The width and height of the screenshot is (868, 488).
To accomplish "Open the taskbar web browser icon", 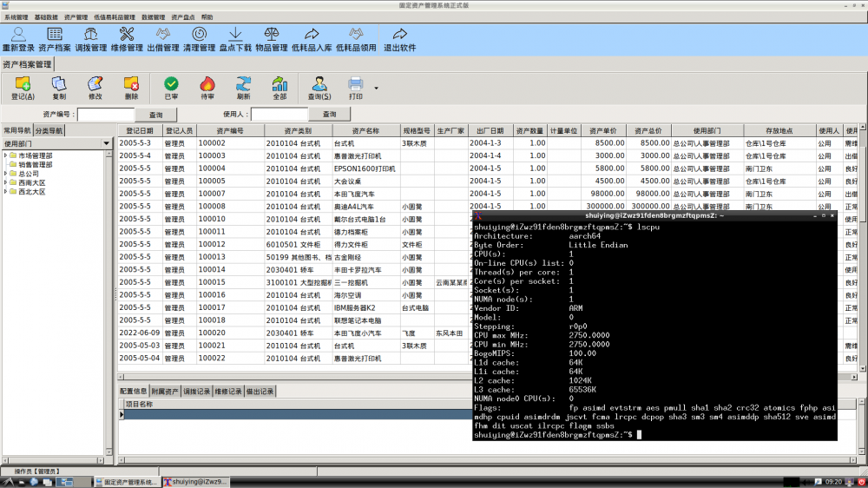I will pos(35,482).
